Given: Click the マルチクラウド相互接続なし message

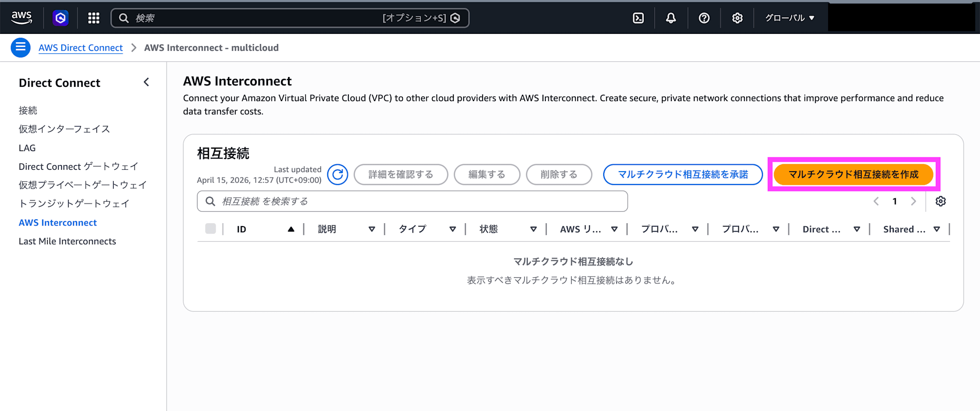Looking at the screenshot, I should coord(573,261).
